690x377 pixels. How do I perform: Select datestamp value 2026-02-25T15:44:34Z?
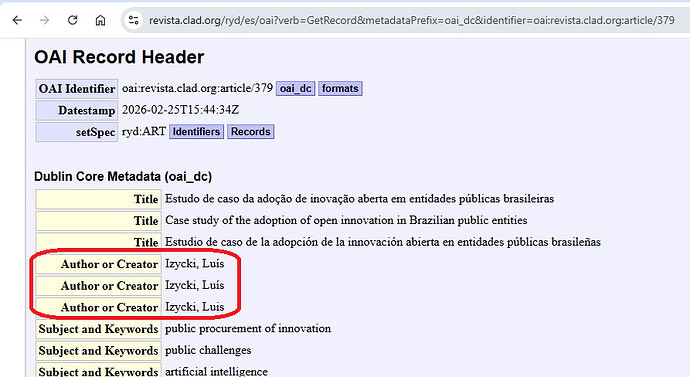click(180, 110)
